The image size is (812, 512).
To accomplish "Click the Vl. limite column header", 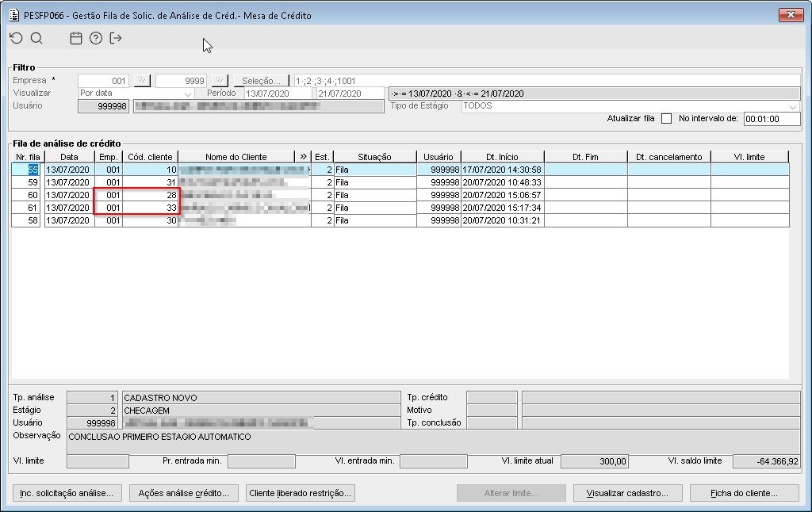I will [749, 156].
